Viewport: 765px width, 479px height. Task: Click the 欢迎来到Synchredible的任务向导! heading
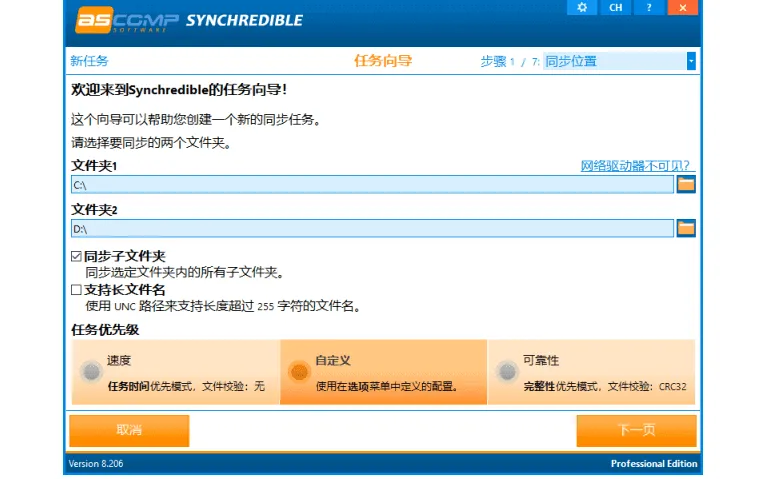tap(179, 90)
